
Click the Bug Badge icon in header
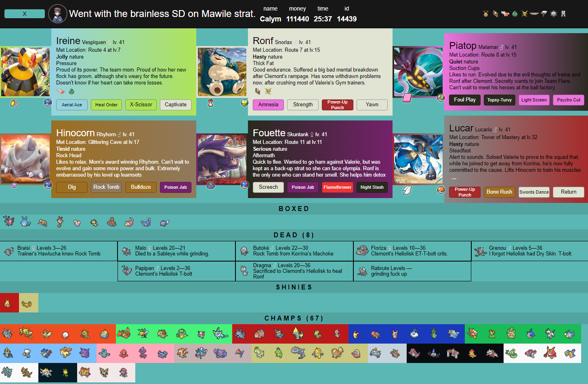486,14
